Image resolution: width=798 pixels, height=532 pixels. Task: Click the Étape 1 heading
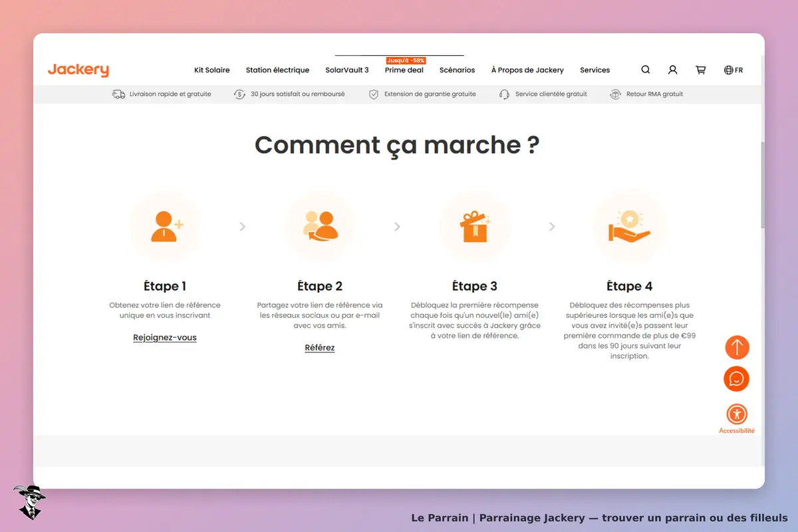(x=165, y=287)
